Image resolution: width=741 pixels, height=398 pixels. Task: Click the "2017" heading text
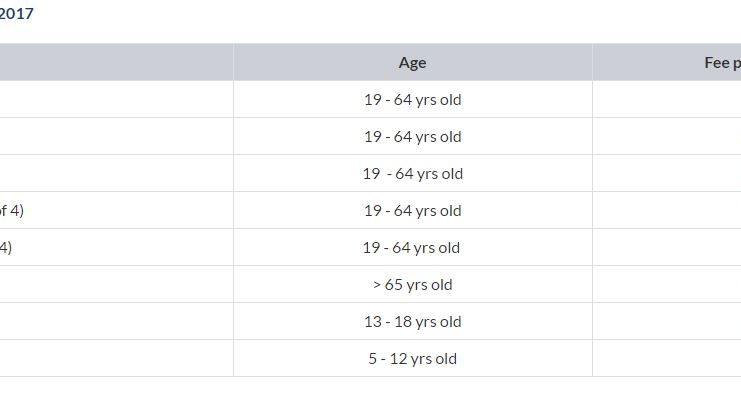coord(17,13)
